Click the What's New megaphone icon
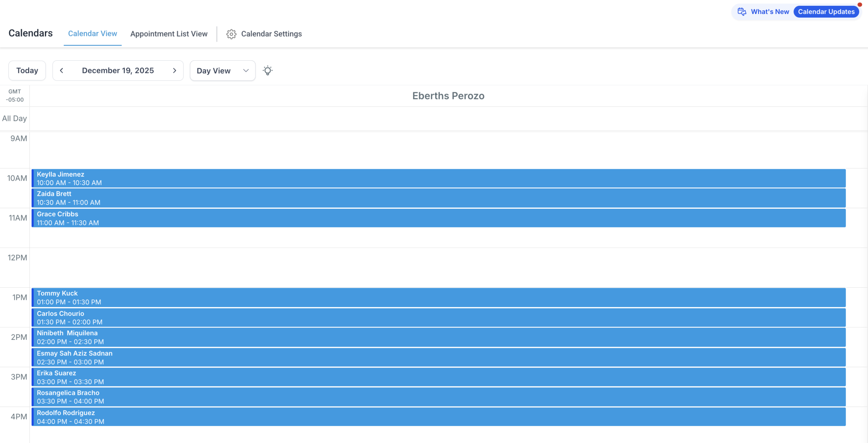The width and height of the screenshot is (868, 443). (742, 12)
